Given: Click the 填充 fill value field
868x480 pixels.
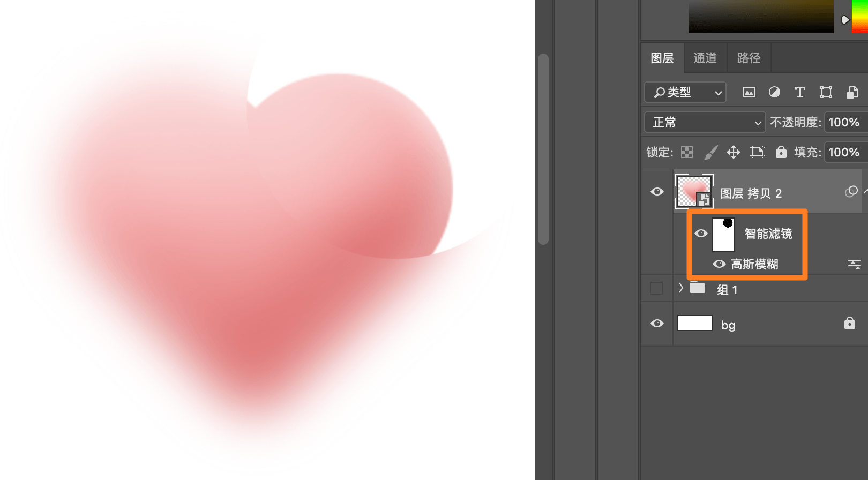Looking at the screenshot, I should pyautogui.click(x=845, y=152).
